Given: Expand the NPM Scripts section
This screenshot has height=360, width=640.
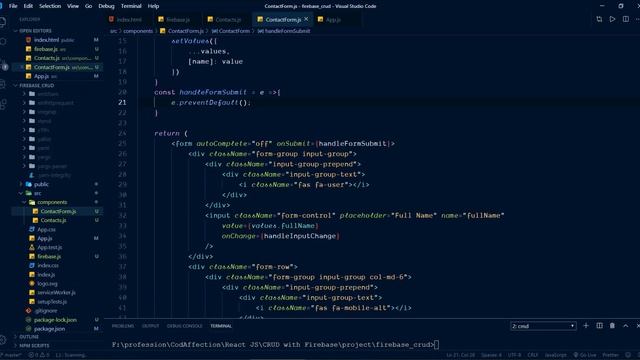Looking at the screenshot, I should tap(57, 346).
